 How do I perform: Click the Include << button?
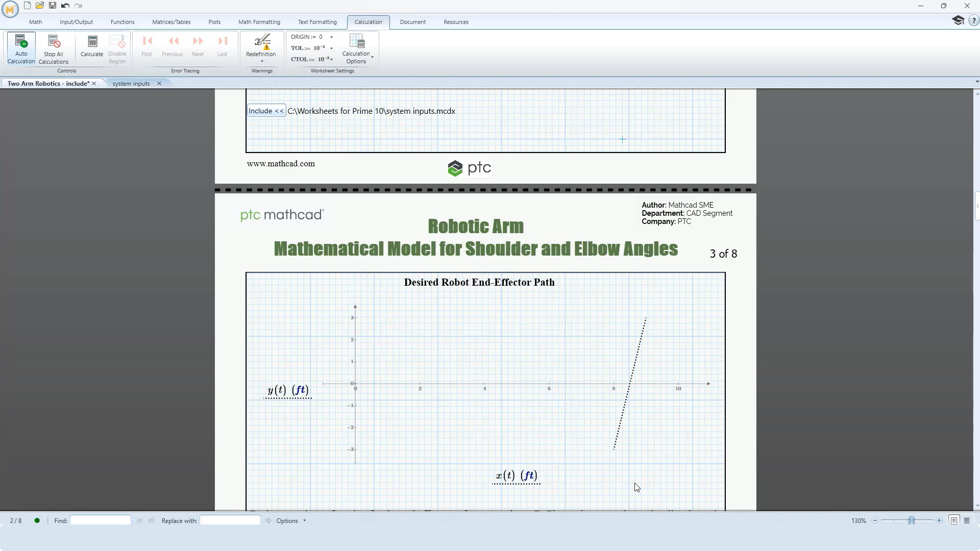266,111
